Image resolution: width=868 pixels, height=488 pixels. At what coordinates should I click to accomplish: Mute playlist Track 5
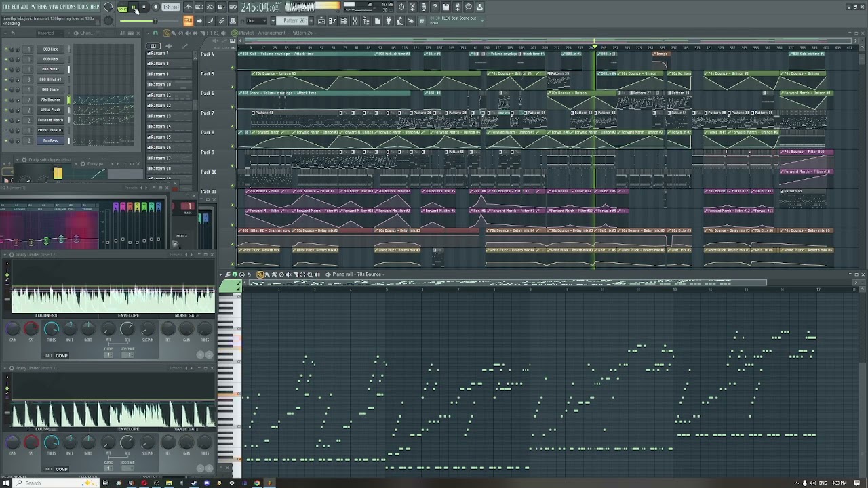coord(232,87)
